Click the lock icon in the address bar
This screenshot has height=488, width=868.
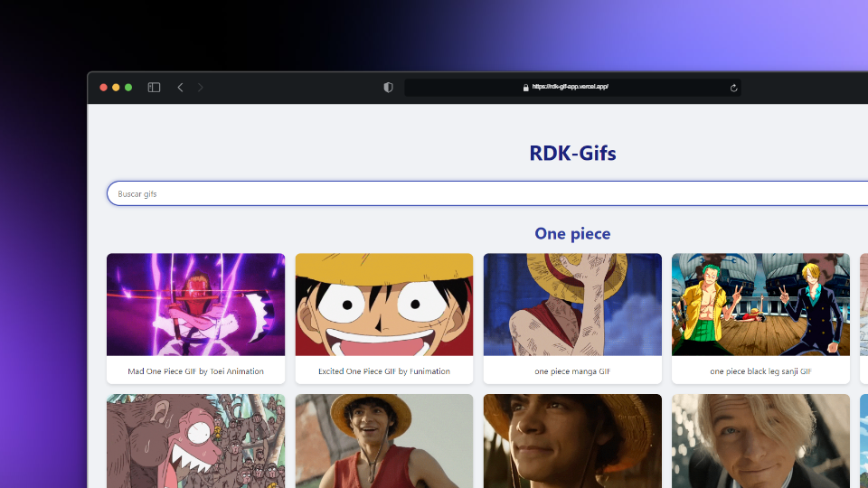click(526, 88)
